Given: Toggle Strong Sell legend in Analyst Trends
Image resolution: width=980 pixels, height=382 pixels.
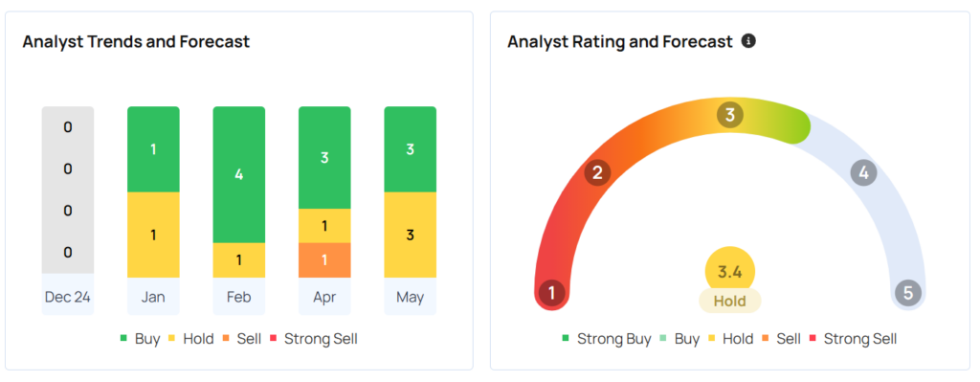Looking at the screenshot, I should (314, 340).
